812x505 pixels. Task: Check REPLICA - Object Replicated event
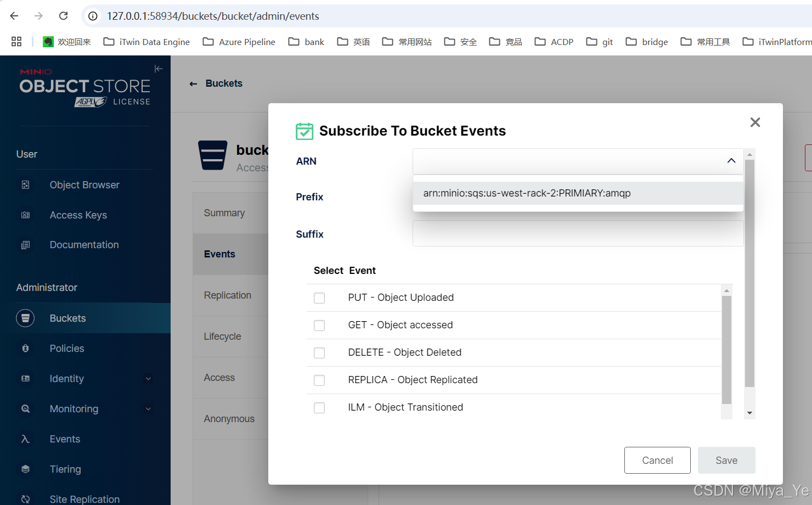(319, 380)
